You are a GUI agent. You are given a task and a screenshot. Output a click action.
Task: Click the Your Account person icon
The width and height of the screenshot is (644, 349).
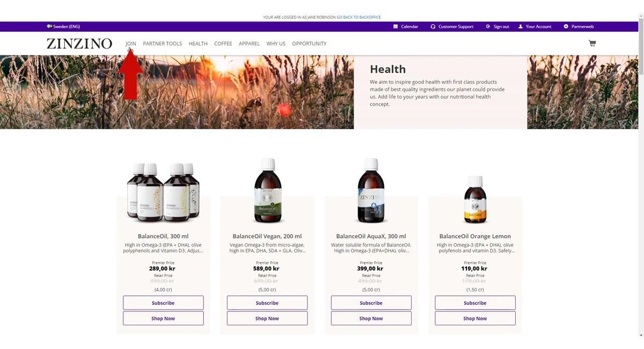tap(521, 26)
